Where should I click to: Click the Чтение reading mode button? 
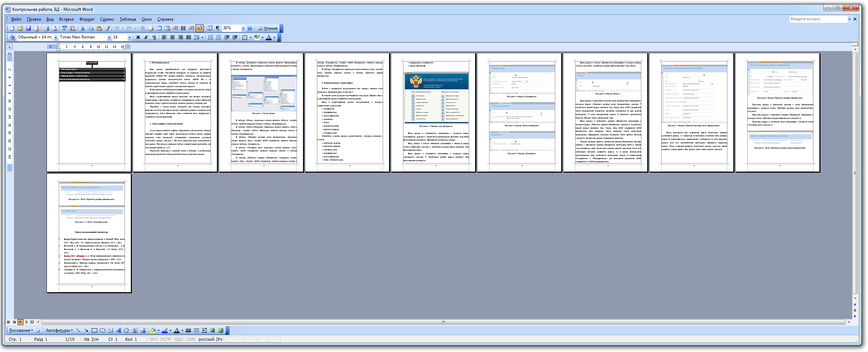[x=268, y=28]
